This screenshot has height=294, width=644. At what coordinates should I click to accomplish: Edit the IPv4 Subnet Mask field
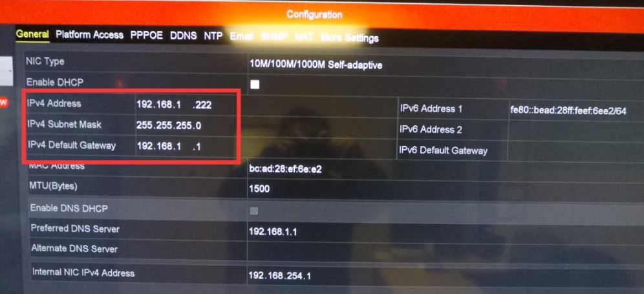[x=186, y=125]
